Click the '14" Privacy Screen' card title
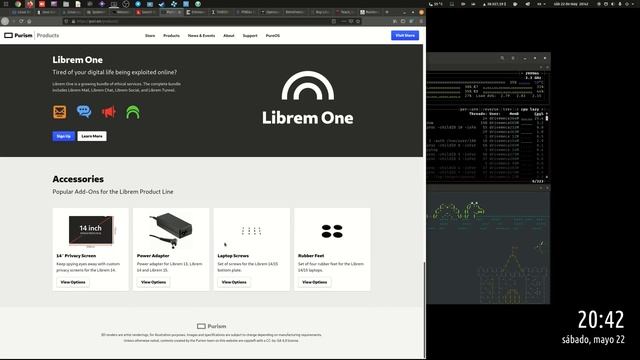 pyautogui.click(x=76, y=256)
